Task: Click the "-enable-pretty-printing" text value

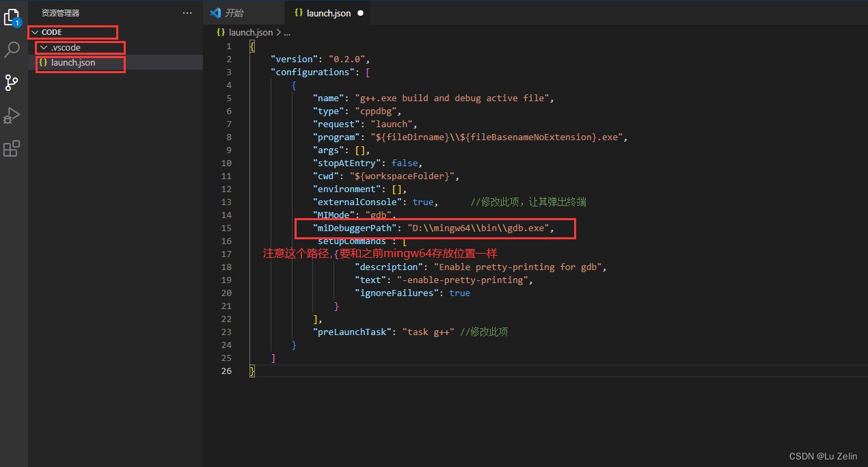Action: (x=462, y=280)
